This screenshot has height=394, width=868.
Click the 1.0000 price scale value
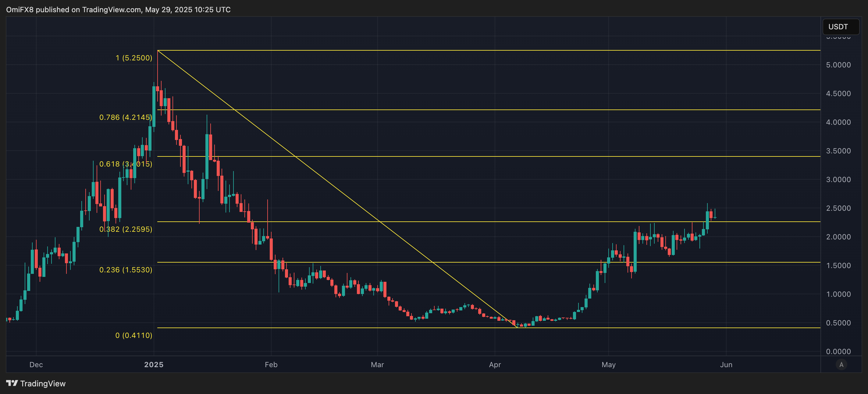[x=838, y=294]
